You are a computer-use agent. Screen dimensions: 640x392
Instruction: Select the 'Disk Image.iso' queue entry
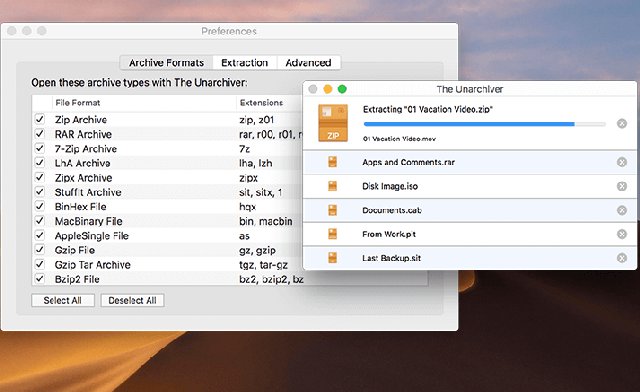tap(470, 186)
